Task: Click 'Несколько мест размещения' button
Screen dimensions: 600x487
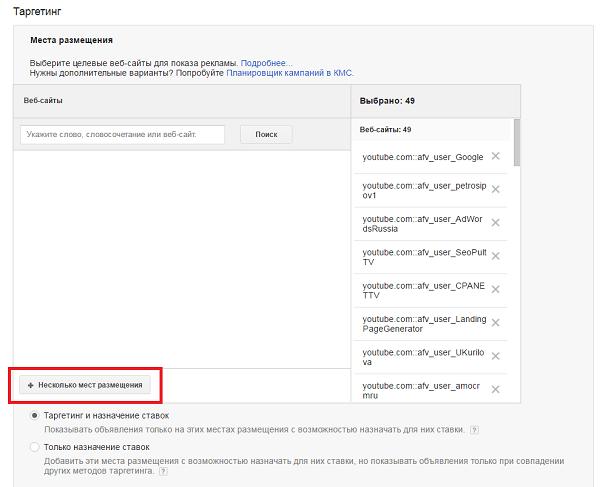Action: tap(85, 385)
